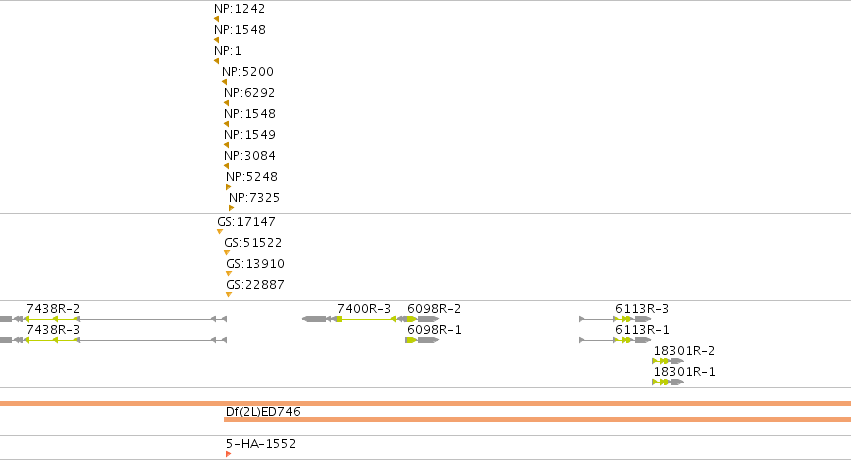The height and width of the screenshot is (460, 851).
Task: Click the NP:6292 label
Action: (x=250, y=93)
